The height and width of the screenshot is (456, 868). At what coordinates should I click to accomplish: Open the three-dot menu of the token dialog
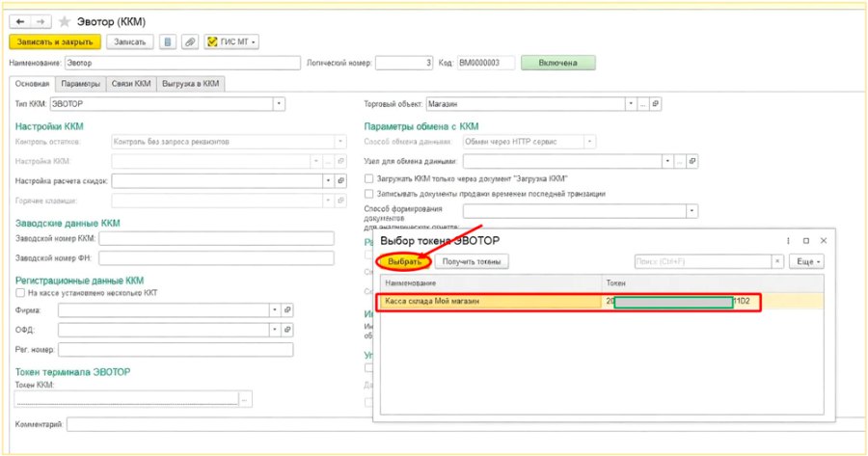(788, 241)
